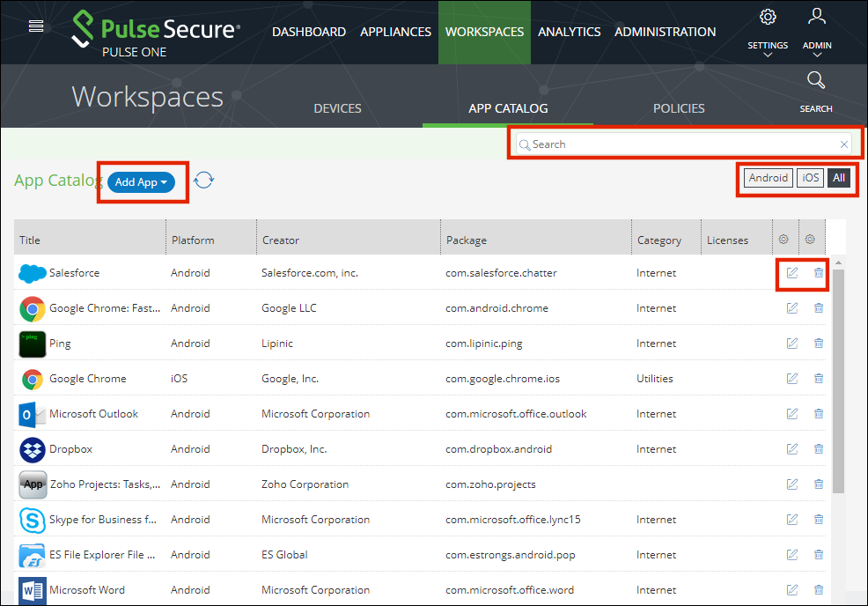
Task: Filter apps by Android platform
Action: click(x=769, y=178)
